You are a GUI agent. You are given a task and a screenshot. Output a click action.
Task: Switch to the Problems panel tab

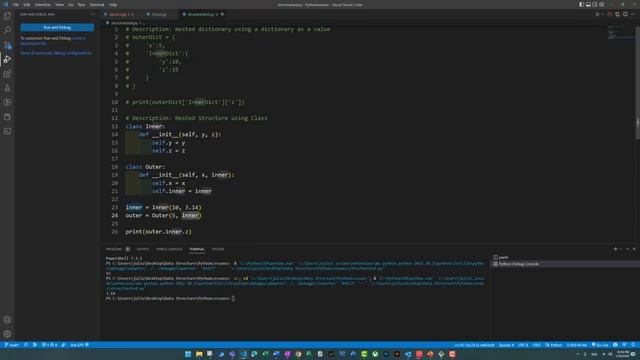pyautogui.click(x=114, y=249)
